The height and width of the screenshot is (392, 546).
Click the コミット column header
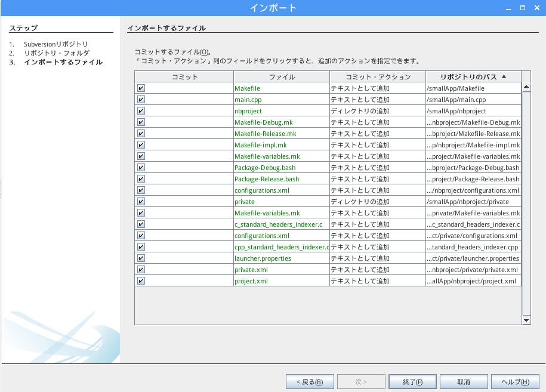point(184,77)
